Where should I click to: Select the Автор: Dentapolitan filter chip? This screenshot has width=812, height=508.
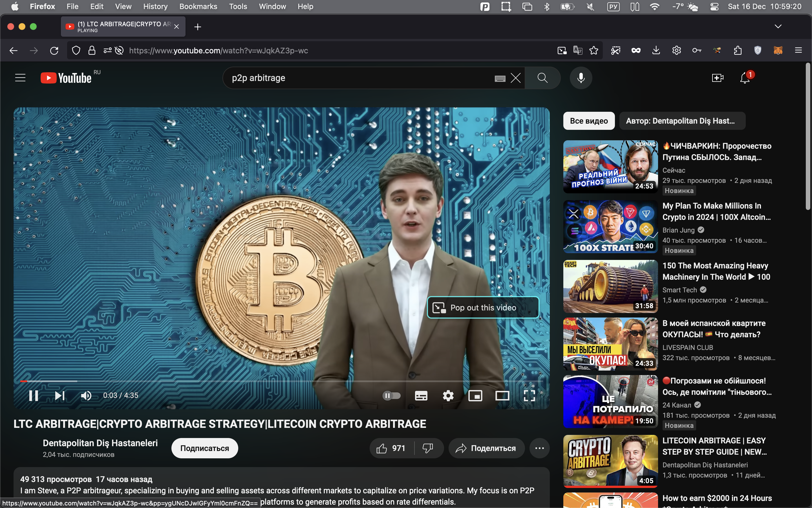click(682, 121)
